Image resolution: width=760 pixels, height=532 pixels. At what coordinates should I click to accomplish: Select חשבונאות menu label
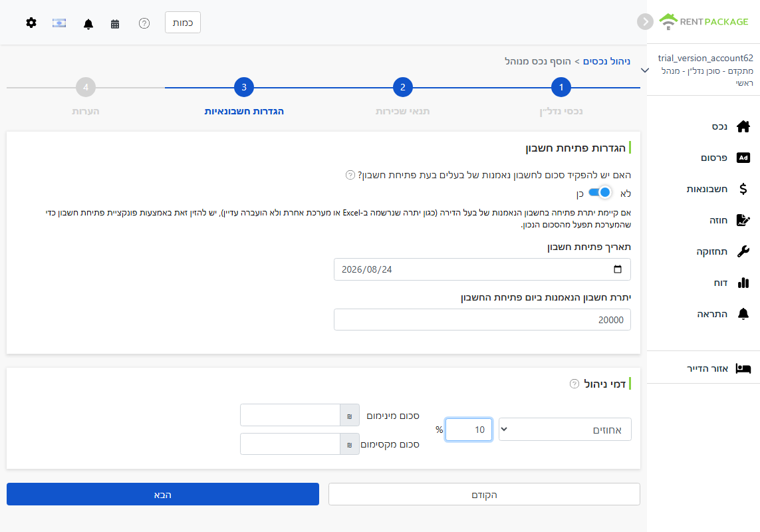click(707, 189)
